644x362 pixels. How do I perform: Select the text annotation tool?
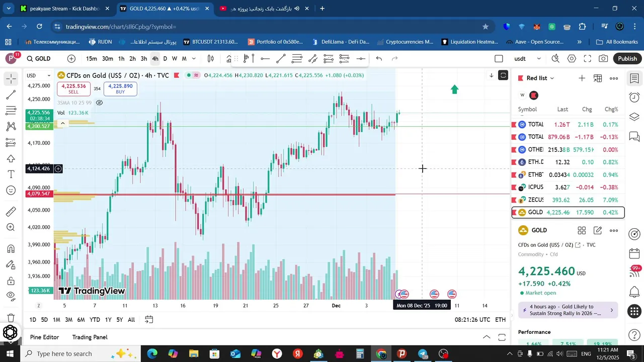tap(11, 174)
